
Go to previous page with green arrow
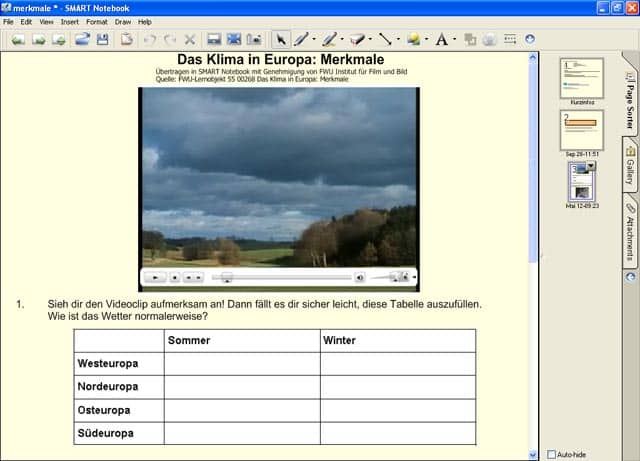pyautogui.click(x=18, y=40)
